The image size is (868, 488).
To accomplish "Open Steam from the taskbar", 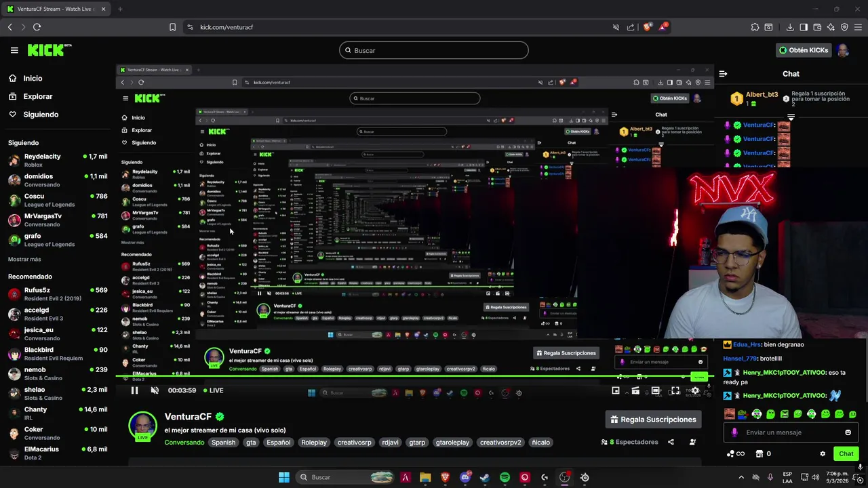I will point(485,477).
